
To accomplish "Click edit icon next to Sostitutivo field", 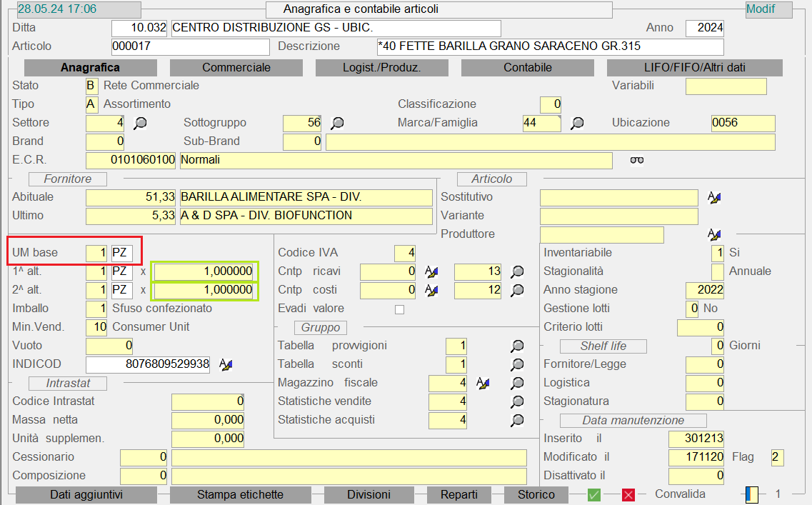I will point(713,198).
